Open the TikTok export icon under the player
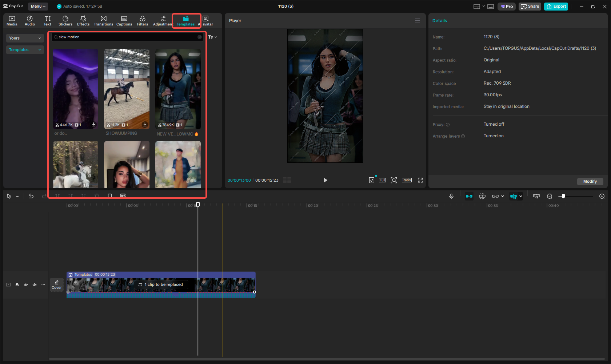This screenshot has height=364, width=611. point(371,180)
